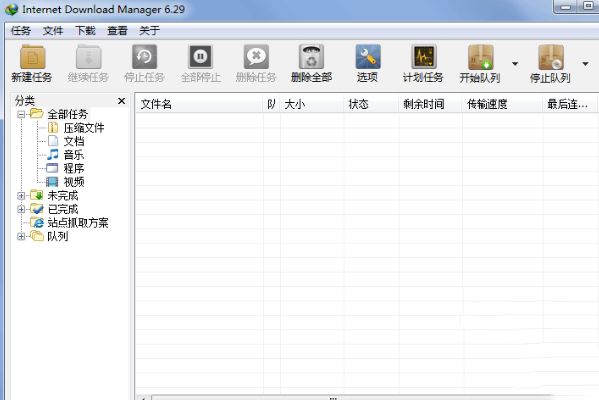599x400 pixels.
Task: Expand the 队列 tree node
Action: [21, 236]
